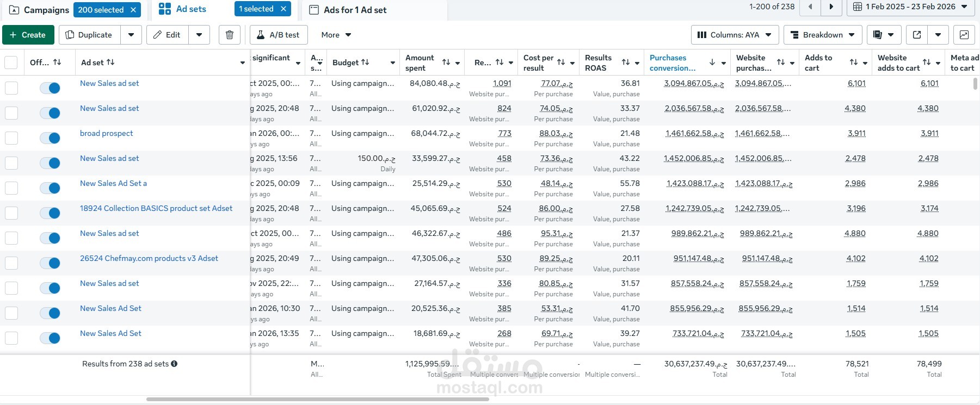This screenshot has height=405, width=980.
Task: Open the broad prospect ad set
Action: click(x=107, y=133)
